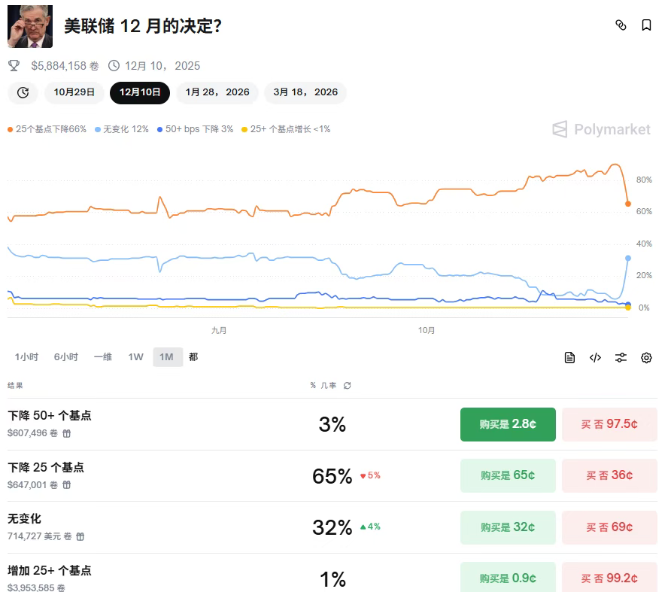Screen dimensions: 658x613
Task: Switch to the 10月29日 date tab
Action: tap(75, 93)
